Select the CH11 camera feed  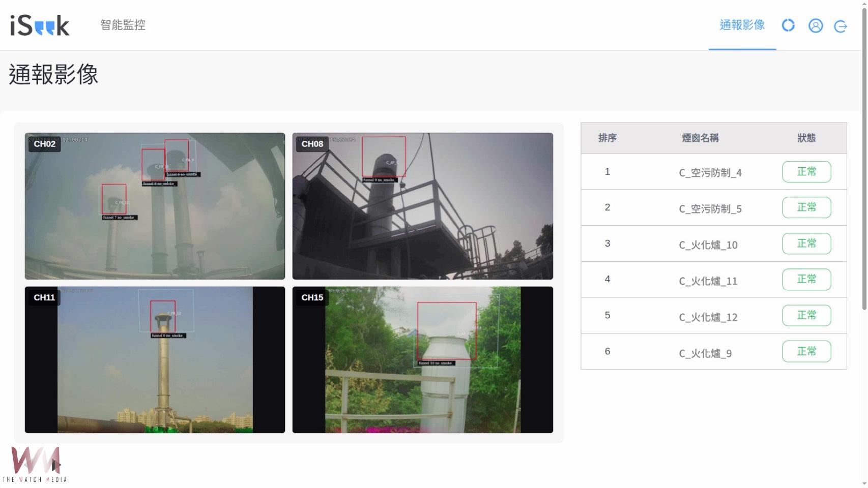point(155,359)
